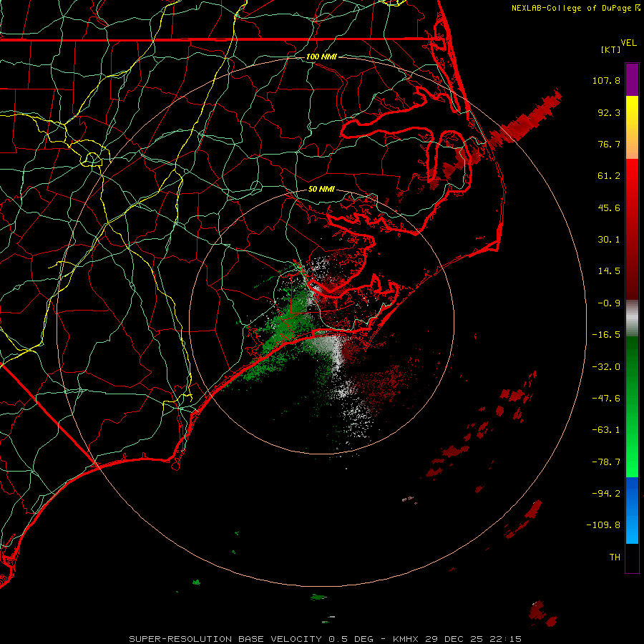Click the -109.8 velocity scale value
Viewport: 644px width, 644px height.
604,525
